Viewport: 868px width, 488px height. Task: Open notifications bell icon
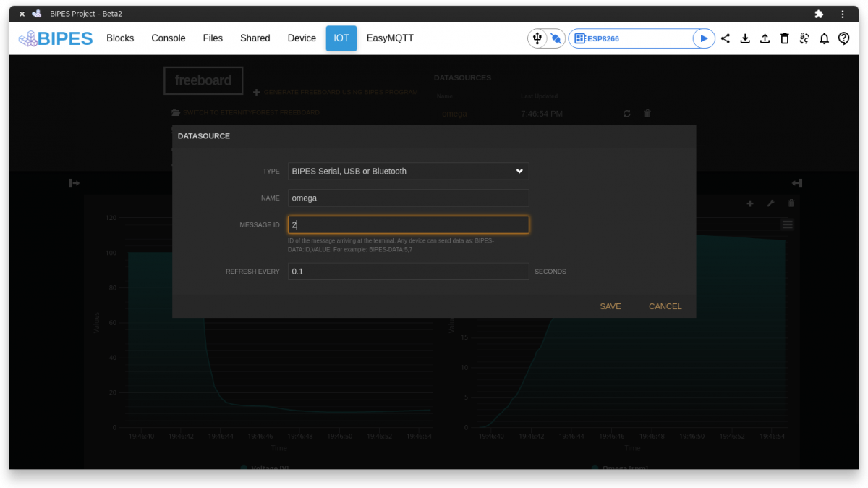pos(824,38)
